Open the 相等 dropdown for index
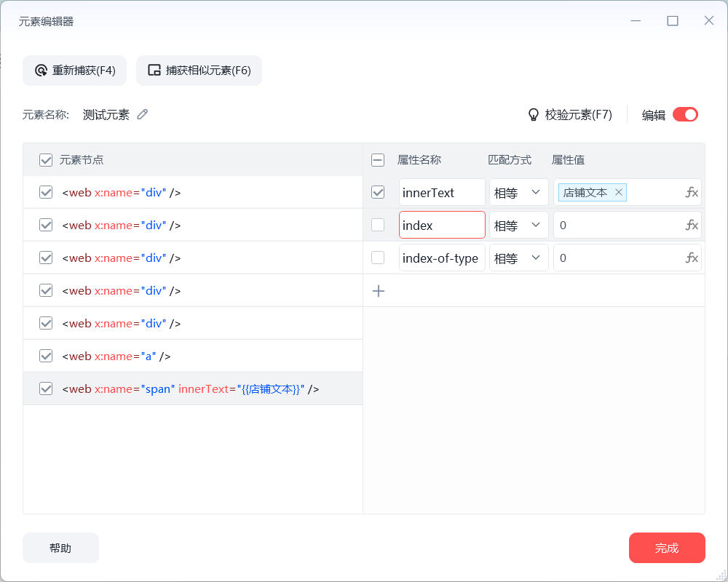The image size is (728, 582). (519, 226)
